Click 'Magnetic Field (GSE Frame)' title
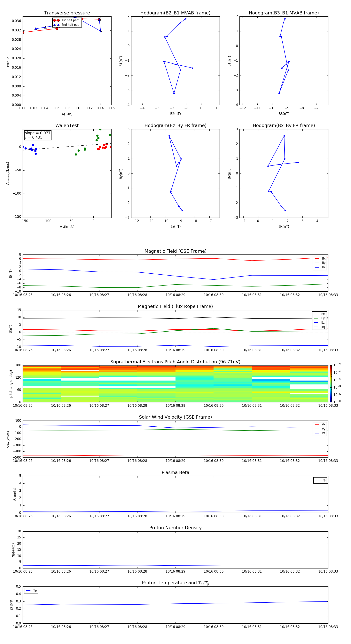The width and height of the screenshot is (351, 644). coord(175,251)
